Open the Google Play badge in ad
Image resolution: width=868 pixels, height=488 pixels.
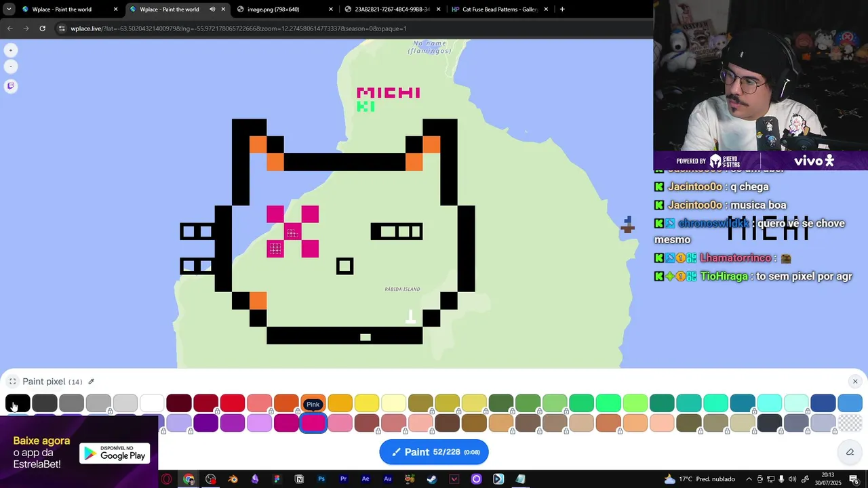coord(115,453)
